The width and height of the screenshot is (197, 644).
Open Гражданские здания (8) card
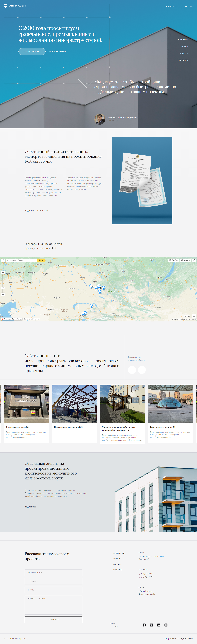(x=171, y=414)
